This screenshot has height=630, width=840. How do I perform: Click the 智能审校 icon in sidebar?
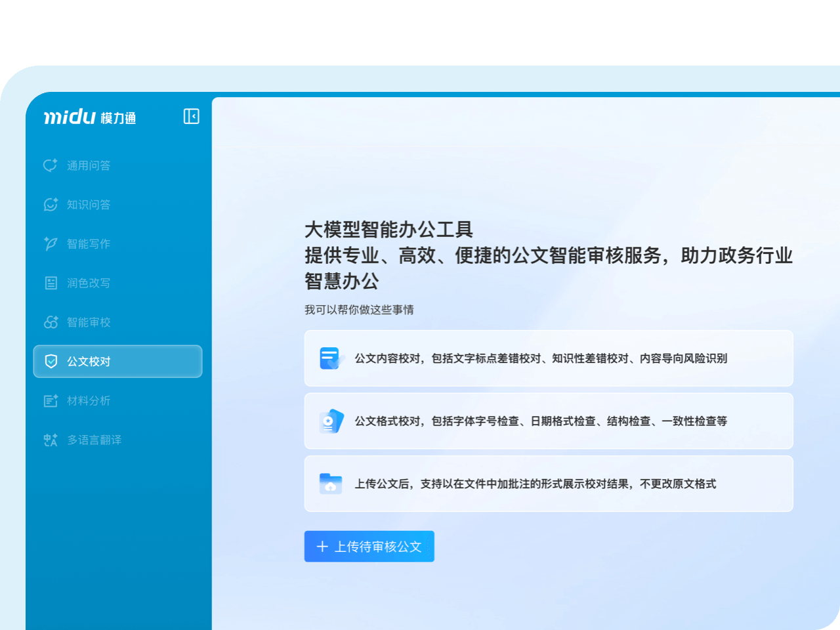[51, 322]
